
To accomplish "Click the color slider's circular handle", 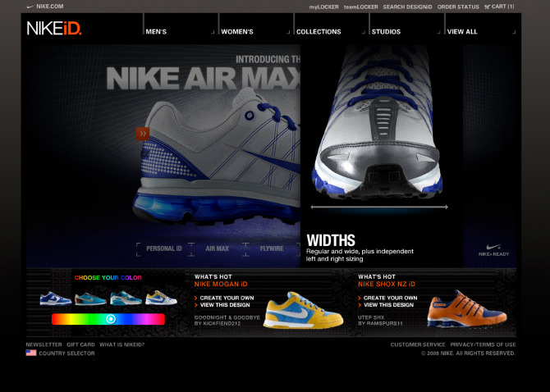I will tap(111, 319).
